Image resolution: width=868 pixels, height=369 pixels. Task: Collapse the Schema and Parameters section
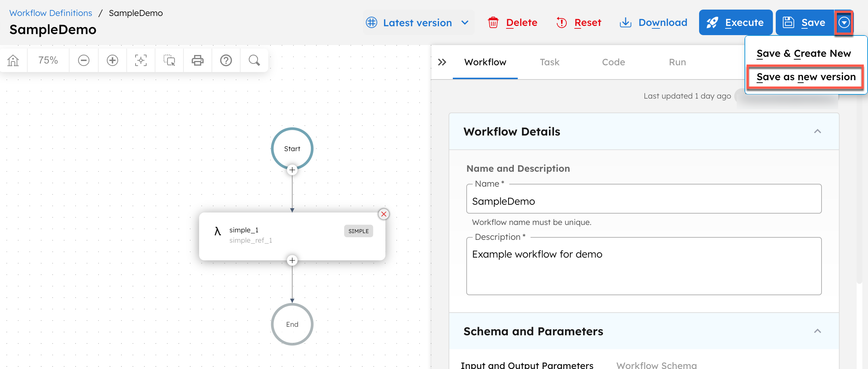[818, 331]
